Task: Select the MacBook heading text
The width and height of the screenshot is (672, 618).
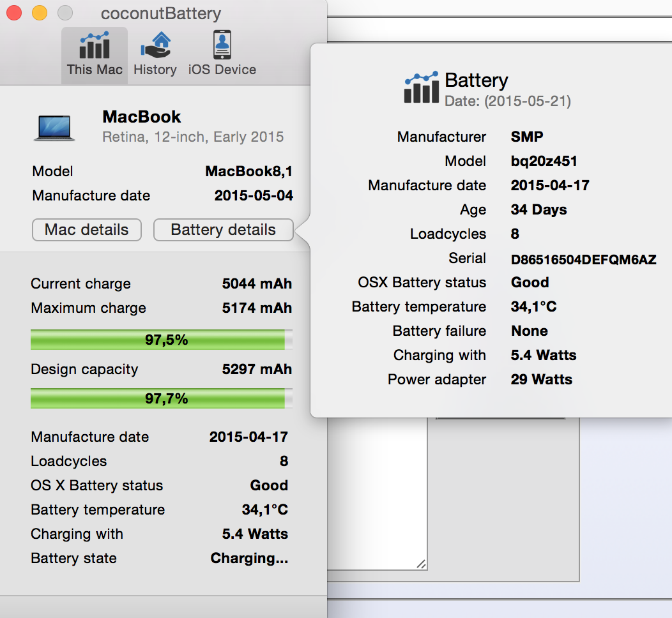Action: [141, 117]
